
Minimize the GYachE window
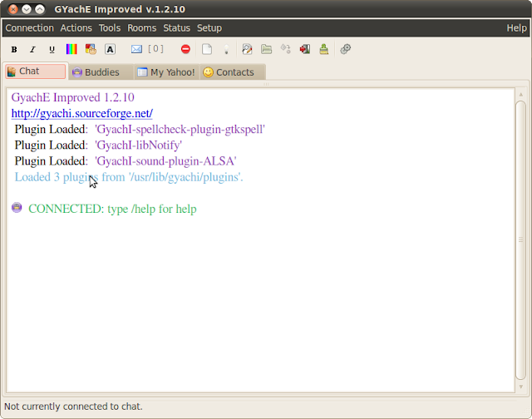pos(27,9)
